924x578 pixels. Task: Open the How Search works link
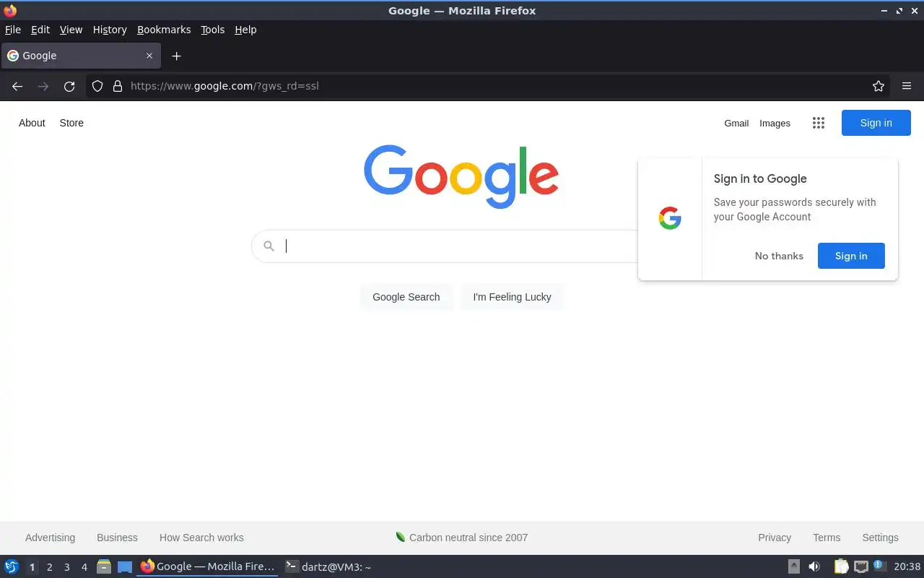[201, 538]
